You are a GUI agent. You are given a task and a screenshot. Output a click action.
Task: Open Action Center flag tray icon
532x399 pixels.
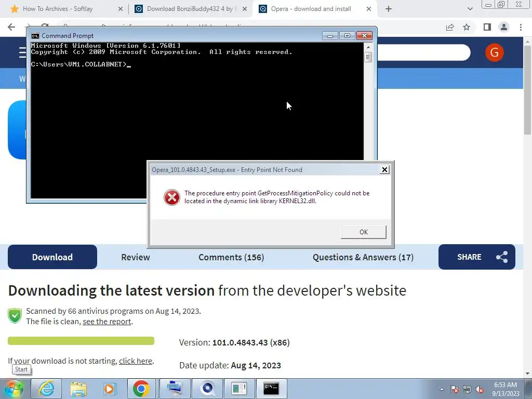point(454,390)
